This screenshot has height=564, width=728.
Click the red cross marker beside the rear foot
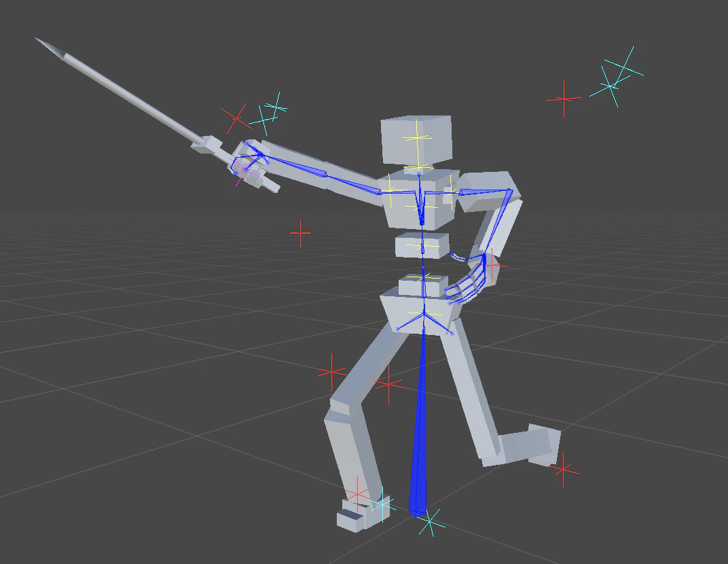tap(564, 470)
